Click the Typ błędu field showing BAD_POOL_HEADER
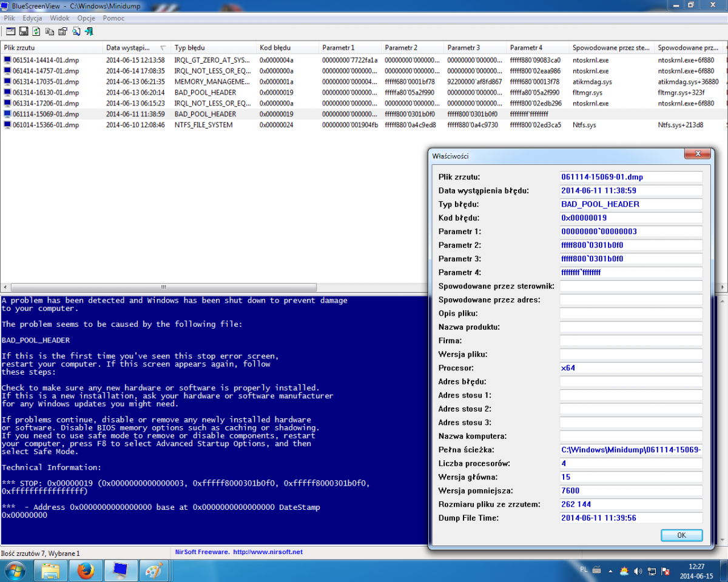Viewport: 728px width, 582px height. coord(631,204)
